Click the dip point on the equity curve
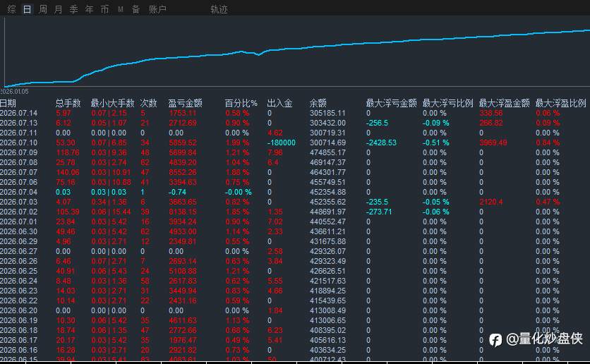590x364 pixels. pyautogui.click(x=258, y=55)
